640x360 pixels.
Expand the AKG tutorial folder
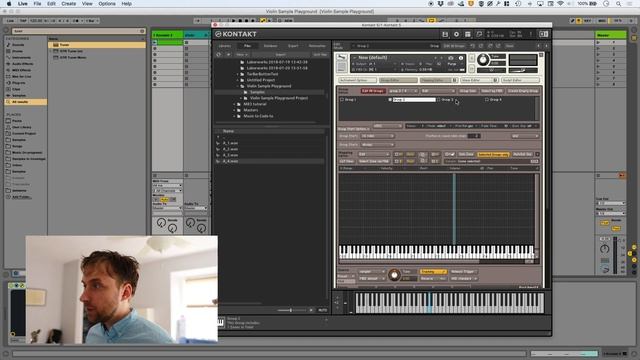click(235, 104)
